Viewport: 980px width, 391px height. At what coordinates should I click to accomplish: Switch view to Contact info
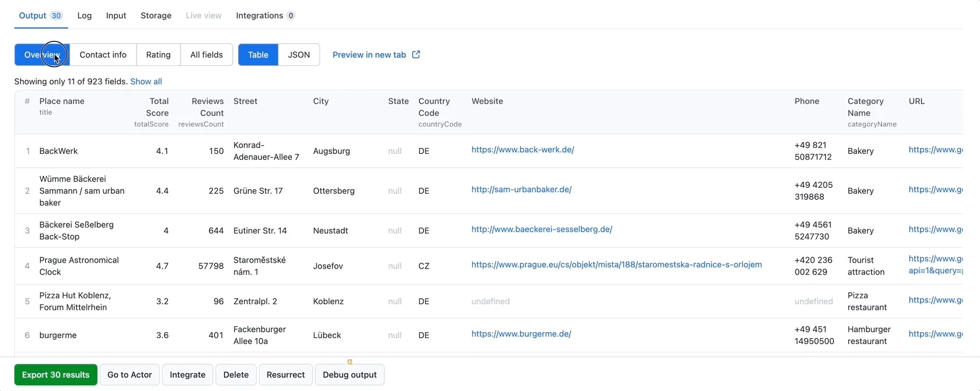click(x=103, y=55)
